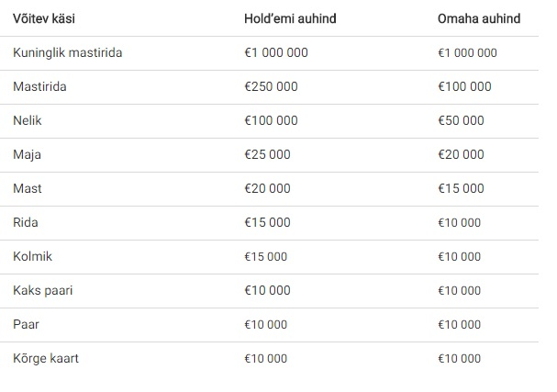Click the "Hold'emi auhind" column header
The image size is (557, 392).
[x=289, y=19]
